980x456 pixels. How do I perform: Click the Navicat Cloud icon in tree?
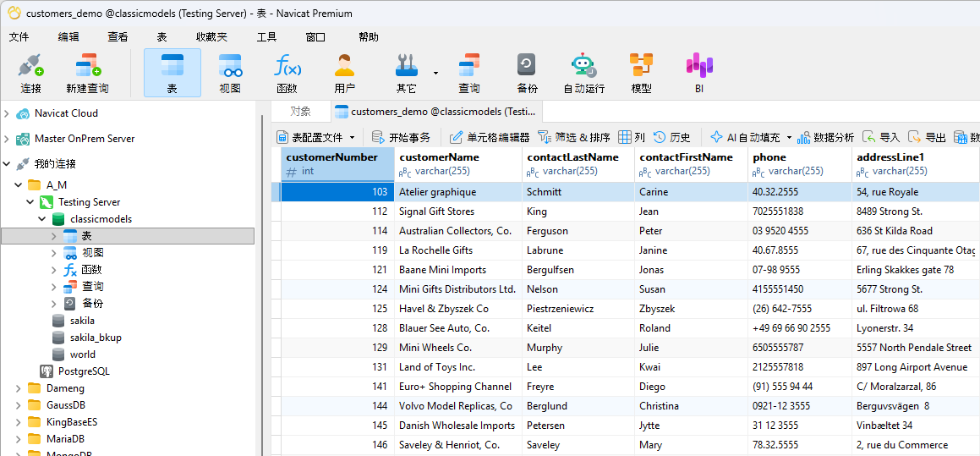tap(23, 114)
